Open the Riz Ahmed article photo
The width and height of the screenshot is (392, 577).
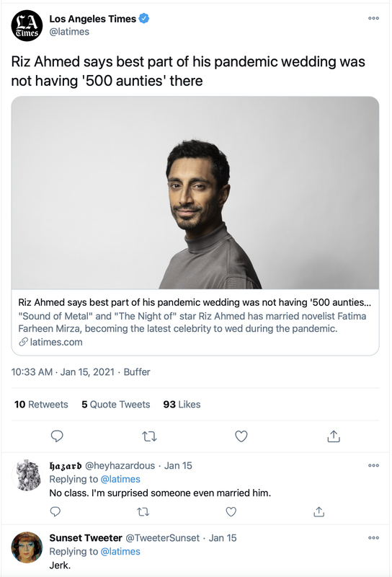(195, 193)
